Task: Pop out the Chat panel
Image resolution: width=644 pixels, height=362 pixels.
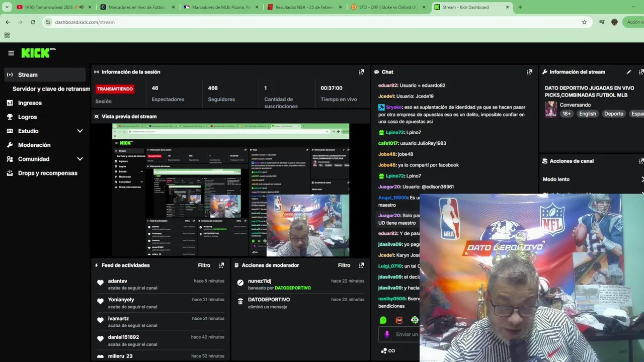Action: tap(529, 72)
